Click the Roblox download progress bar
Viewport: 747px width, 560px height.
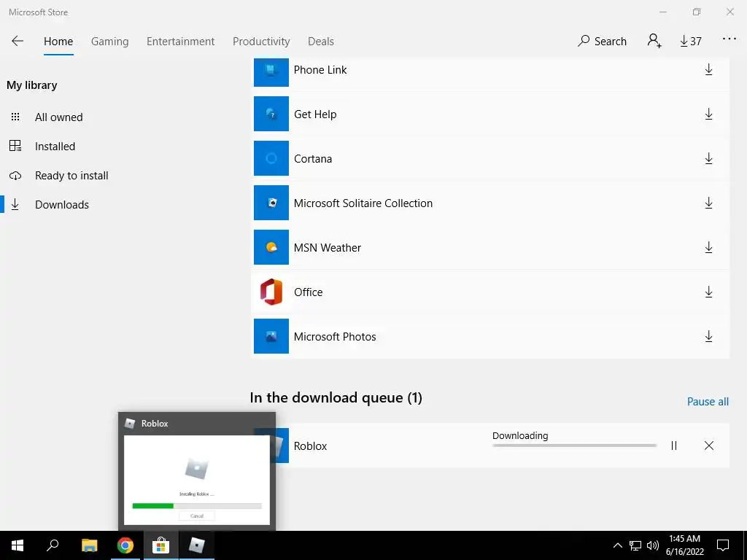point(575,446)
